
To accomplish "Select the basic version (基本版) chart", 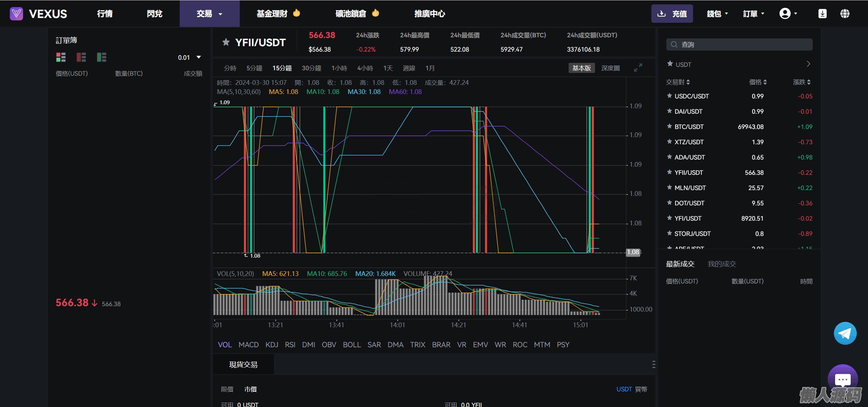I will (581, 68).
